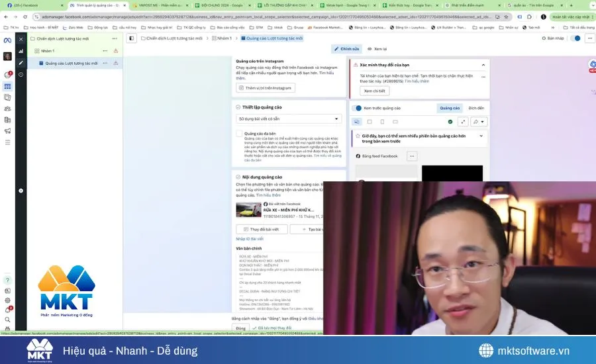596x364 pixels.
Task: Select the Nhóm 1 tree row
Action: click(x=74, y=51)
